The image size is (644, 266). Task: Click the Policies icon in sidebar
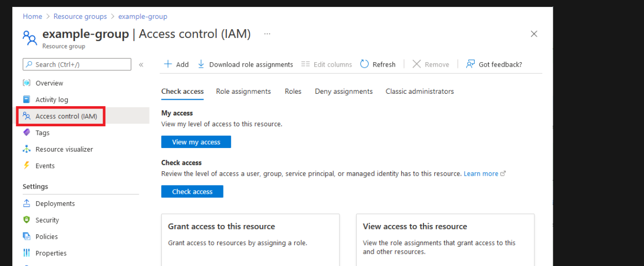(27, 236)
